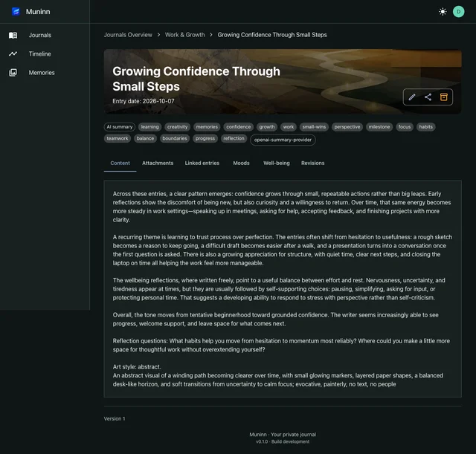Click the learning tag
The height and width of the screenshot is (454, 476).
[x=149, y=127]
